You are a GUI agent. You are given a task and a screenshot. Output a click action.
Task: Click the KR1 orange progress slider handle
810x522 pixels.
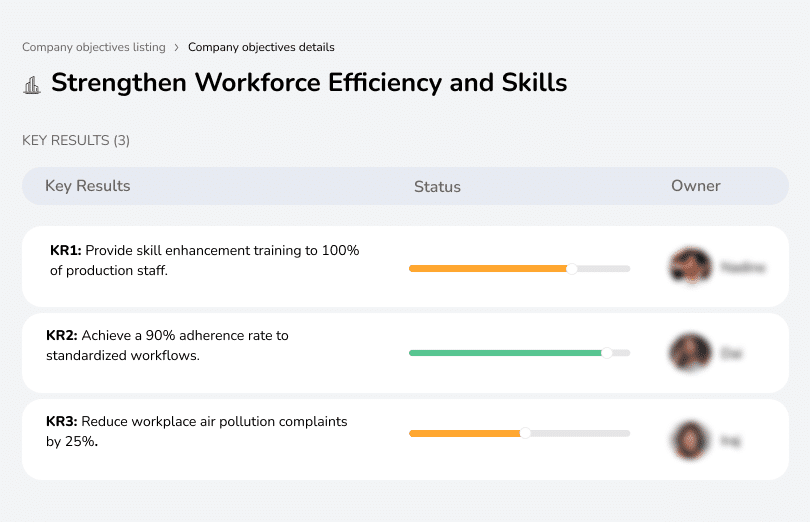(571, 269)
